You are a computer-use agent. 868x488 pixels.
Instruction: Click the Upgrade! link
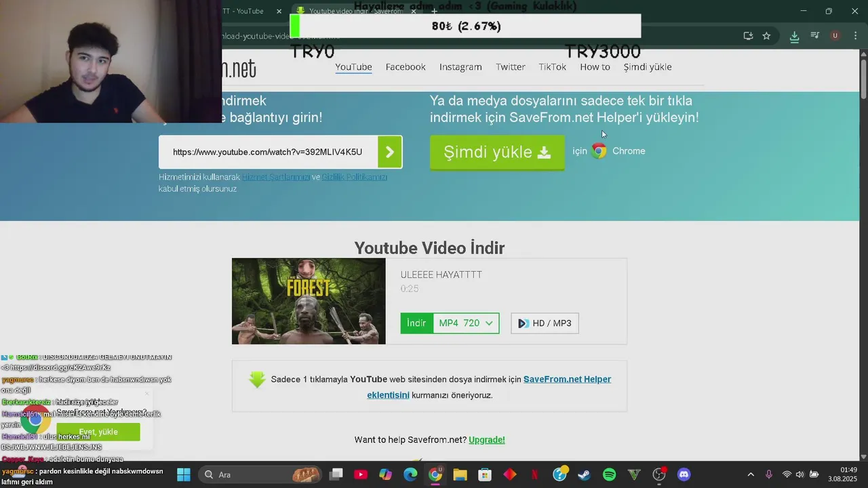[x=487, y=440]
